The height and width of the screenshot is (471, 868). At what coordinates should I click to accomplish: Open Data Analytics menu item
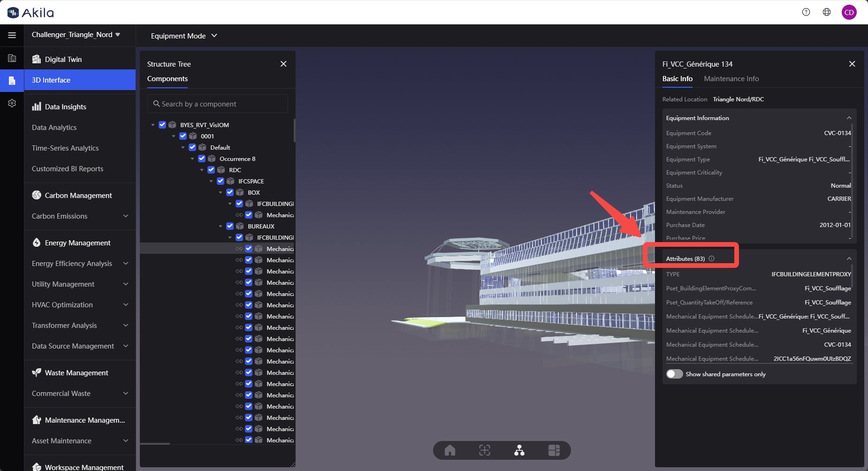pyautogui.click(x=80, y=127)
